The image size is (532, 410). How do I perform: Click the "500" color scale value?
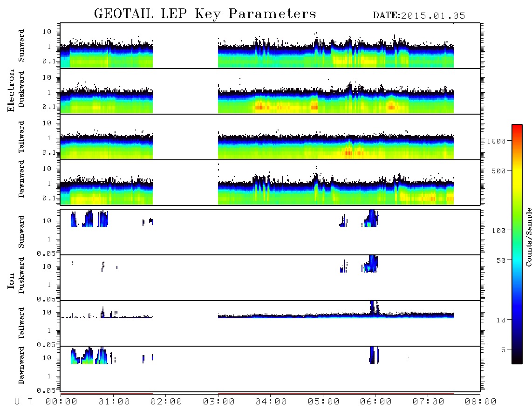(x=498, y=171)
